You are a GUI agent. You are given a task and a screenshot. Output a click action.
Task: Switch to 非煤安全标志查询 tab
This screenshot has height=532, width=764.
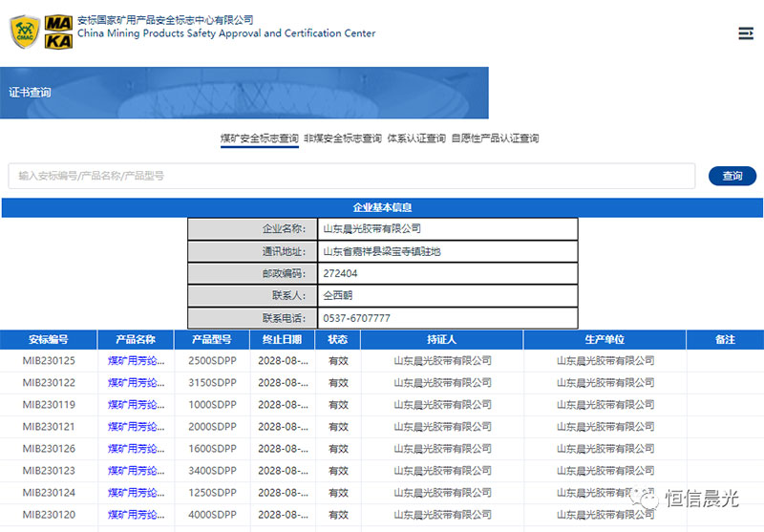[343, 138]
